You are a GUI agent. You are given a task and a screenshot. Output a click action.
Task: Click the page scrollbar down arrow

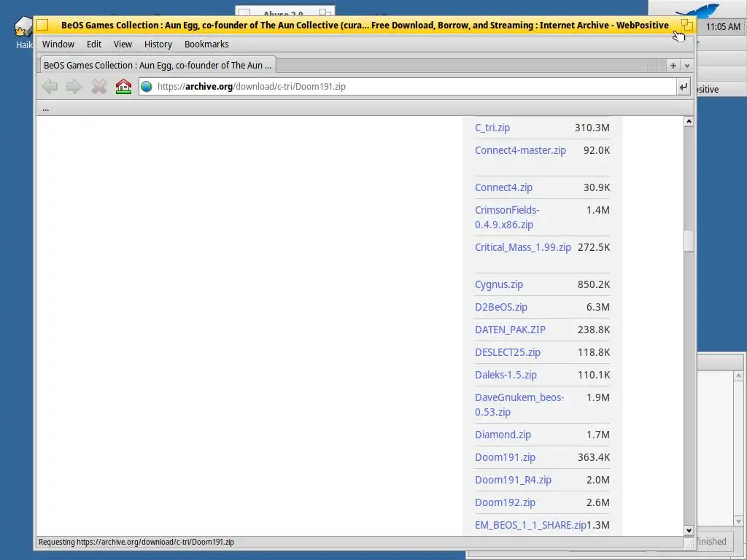(689, 531)
